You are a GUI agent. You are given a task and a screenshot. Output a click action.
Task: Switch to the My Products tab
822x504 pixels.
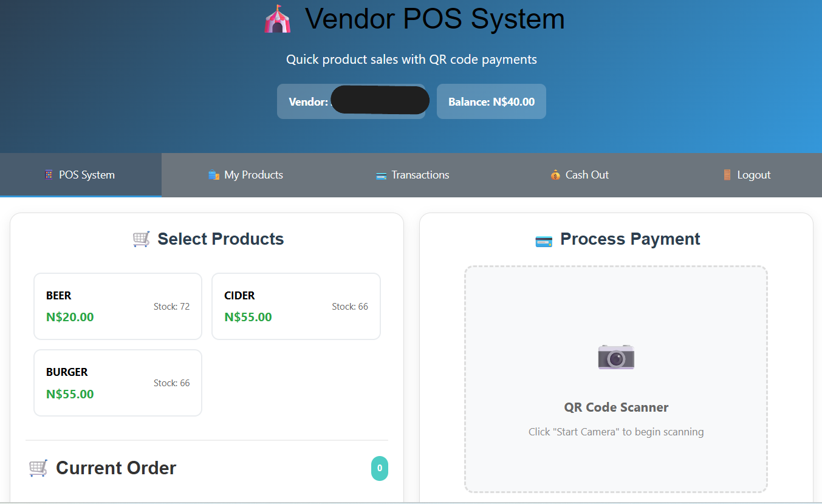[x=245, y=175]
